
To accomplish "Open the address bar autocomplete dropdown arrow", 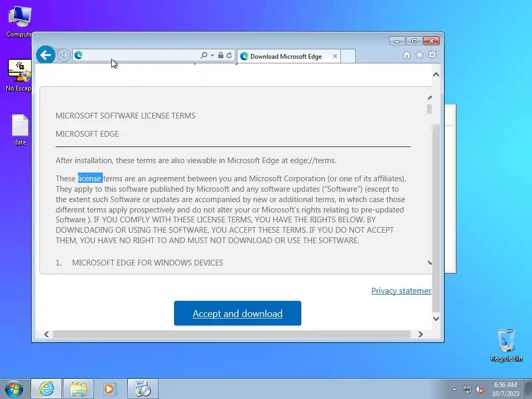I will tap(212, 55).
